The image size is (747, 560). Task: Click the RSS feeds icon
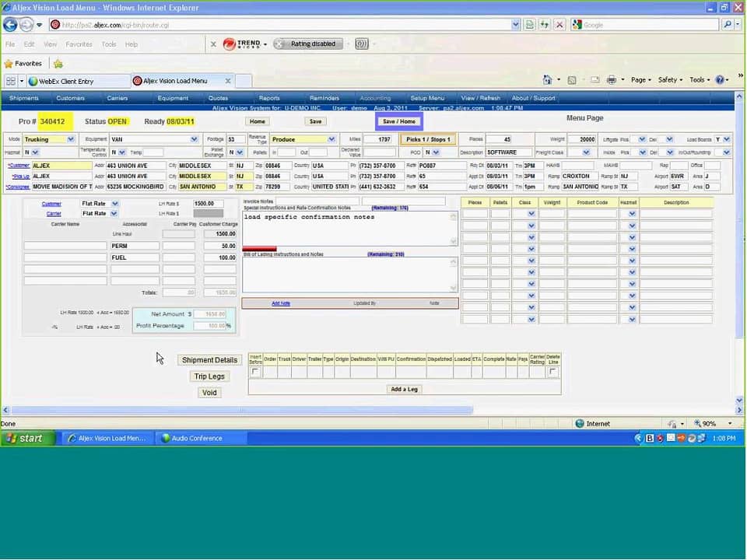[572, 80]
